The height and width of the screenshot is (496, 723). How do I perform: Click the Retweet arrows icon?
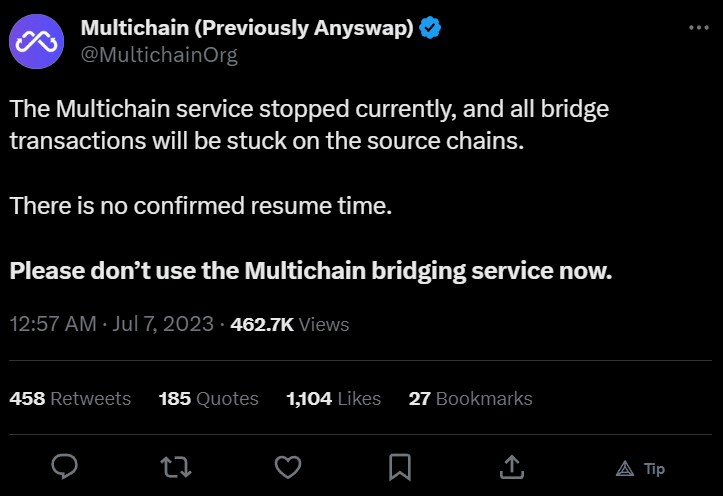click(x=176, y=467)
